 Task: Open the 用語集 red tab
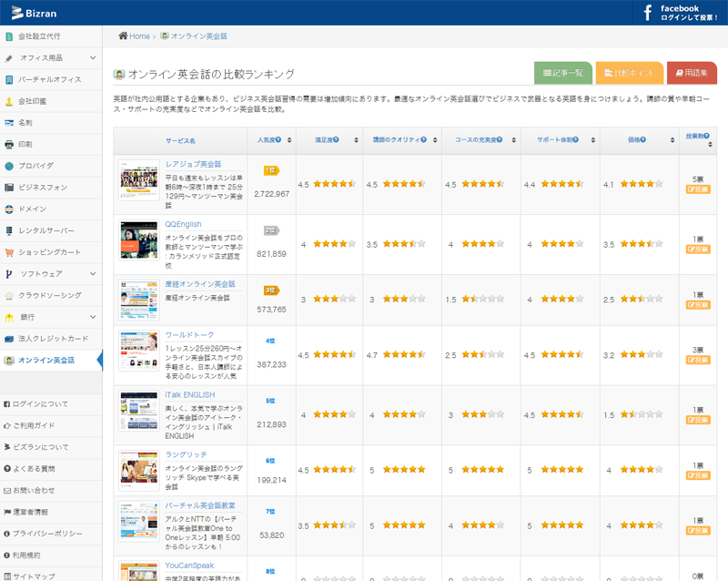(x=692, y=73)
